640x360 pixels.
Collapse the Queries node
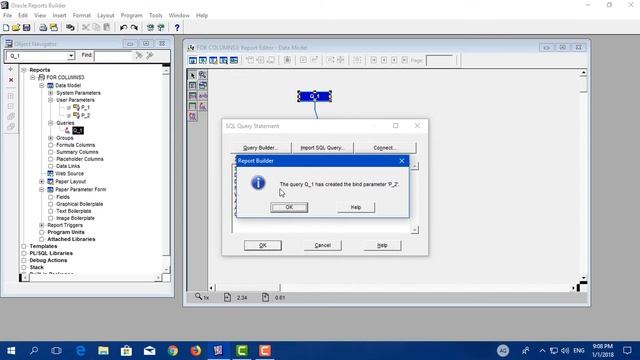pyautogui.click(x=51, y=123)
